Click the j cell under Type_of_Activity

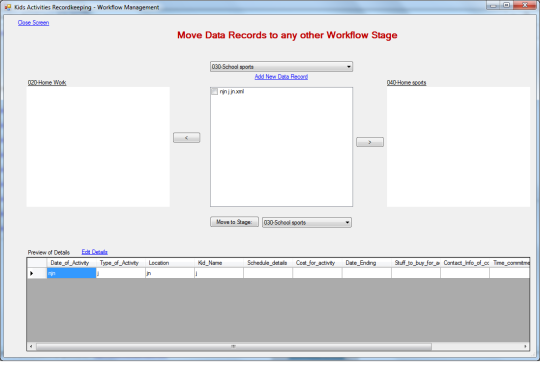tap(121, 273)
